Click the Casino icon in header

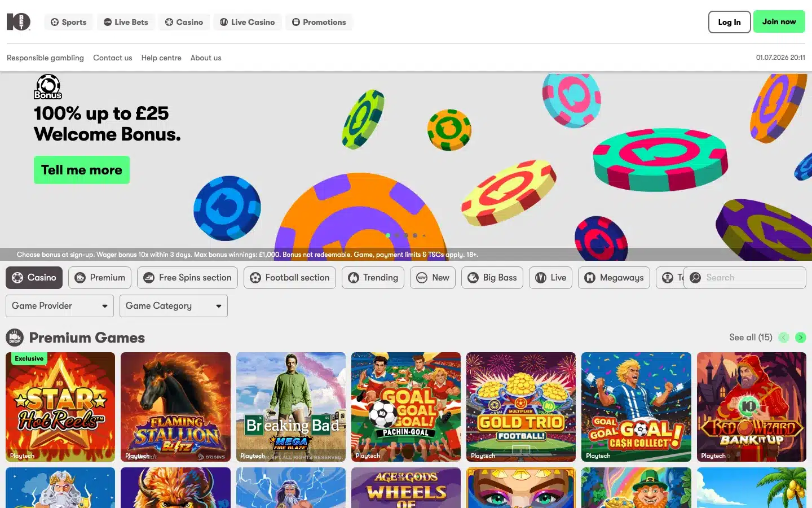(169, 22)
